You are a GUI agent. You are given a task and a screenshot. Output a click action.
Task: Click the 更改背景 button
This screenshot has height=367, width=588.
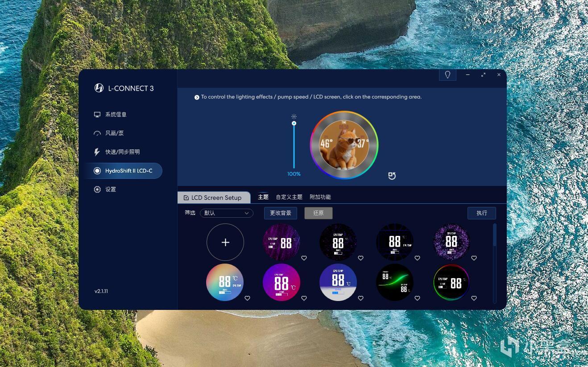point(281,213)
